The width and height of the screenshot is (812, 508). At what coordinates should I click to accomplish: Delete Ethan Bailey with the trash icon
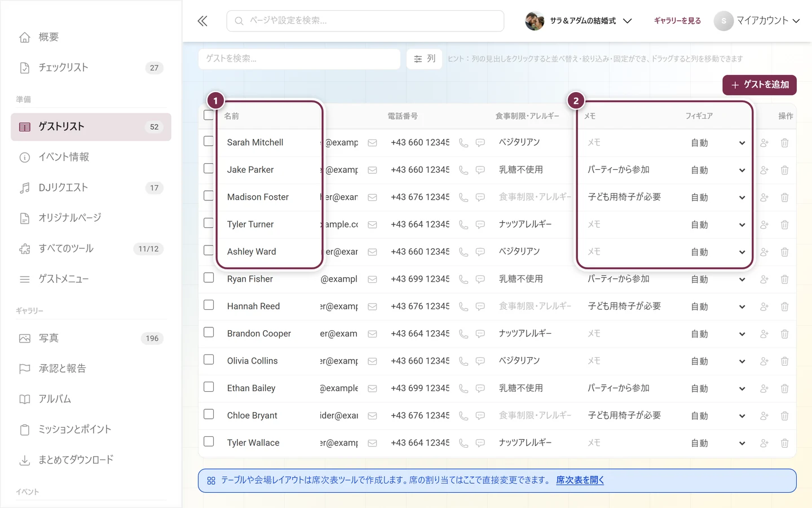pos(784,389)
